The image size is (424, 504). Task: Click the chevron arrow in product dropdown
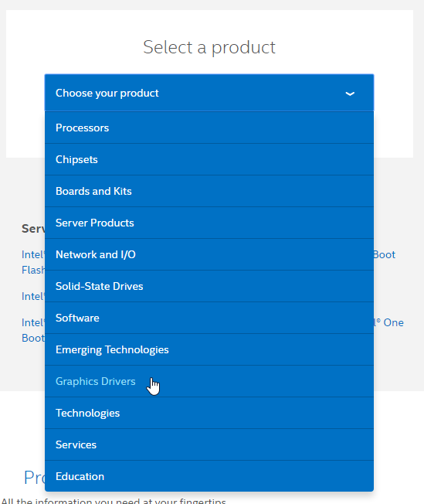350,94
